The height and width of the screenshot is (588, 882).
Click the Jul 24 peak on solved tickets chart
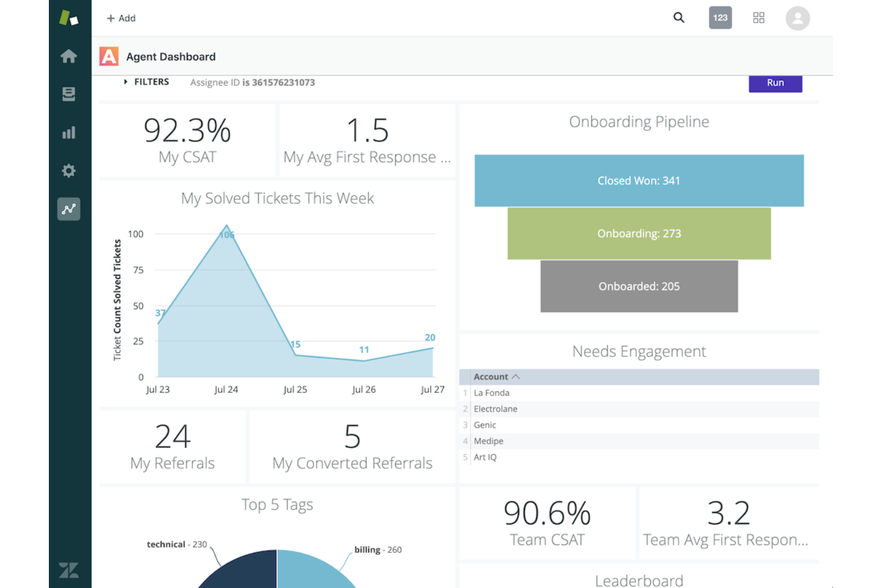pos(226,226)
